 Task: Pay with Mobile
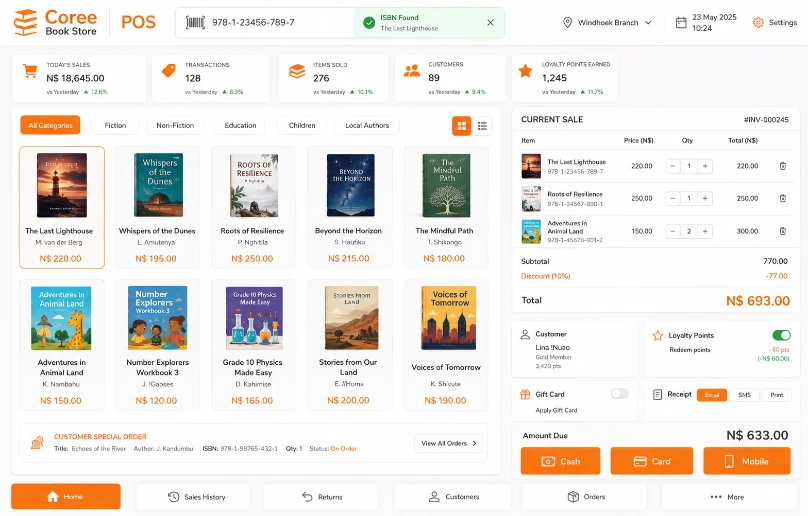[x=747, y=461]
